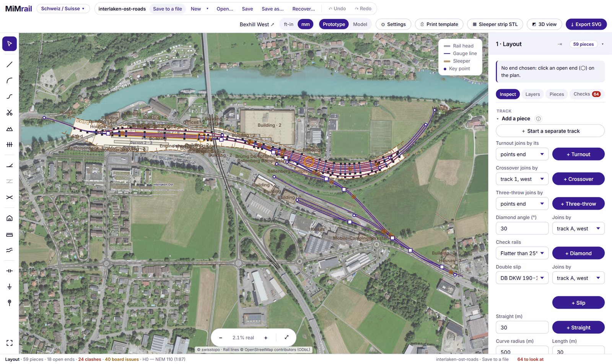The height and width of the screenshot is (364, 612).
Task: Activate the scissors cut tool
Action: pyautogui.click(x=10, y=112)
